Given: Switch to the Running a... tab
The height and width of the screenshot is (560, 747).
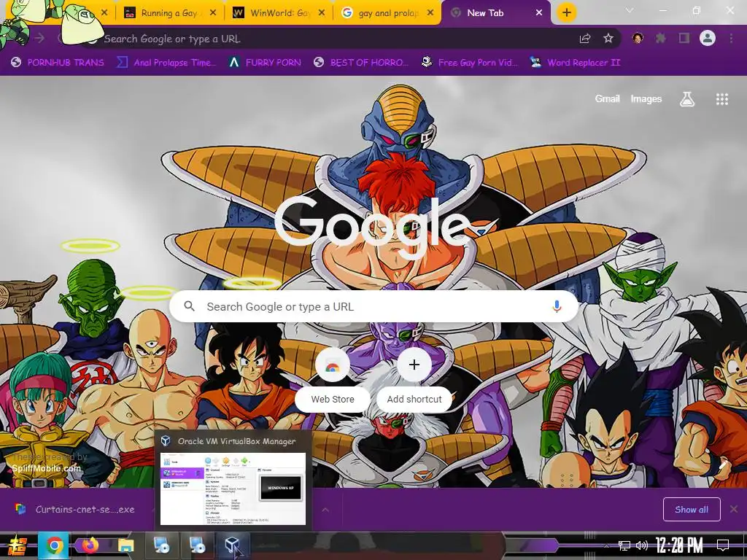Looking at the screenshot, I should coord(169,13).
